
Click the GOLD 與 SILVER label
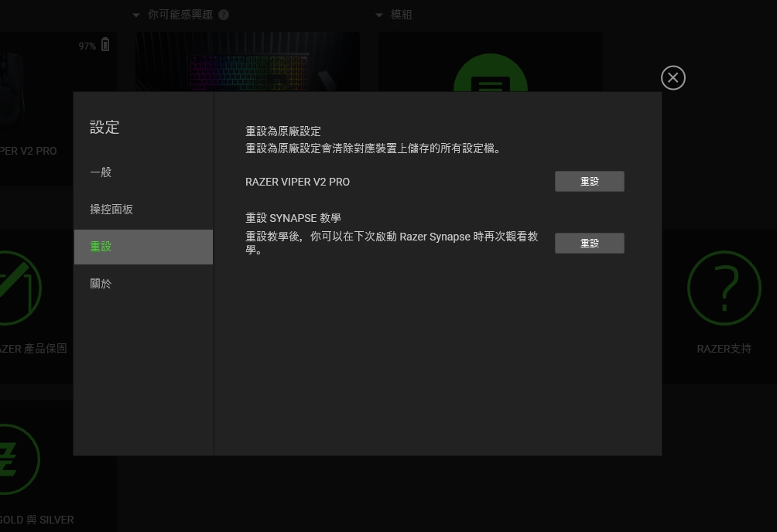tap(36, 520)
